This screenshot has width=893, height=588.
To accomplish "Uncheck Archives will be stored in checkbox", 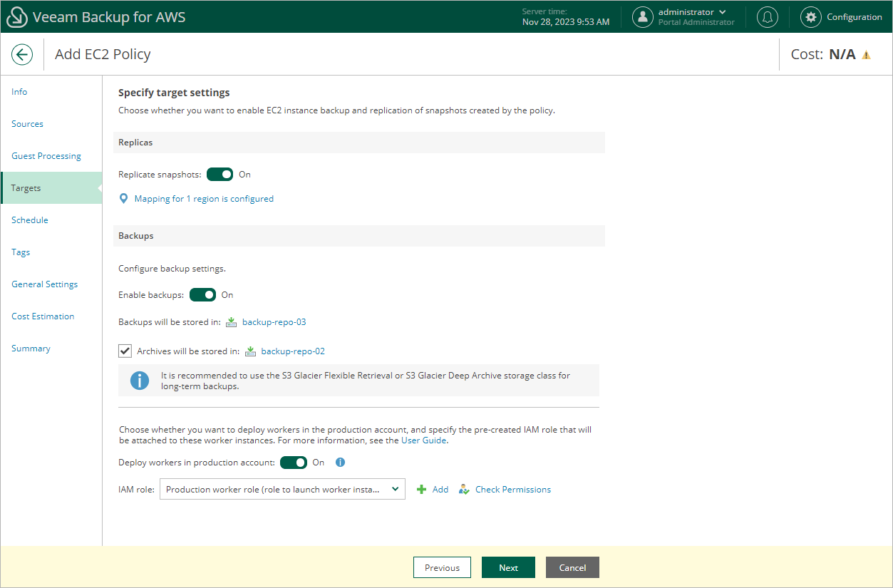I will click(125, 351).
